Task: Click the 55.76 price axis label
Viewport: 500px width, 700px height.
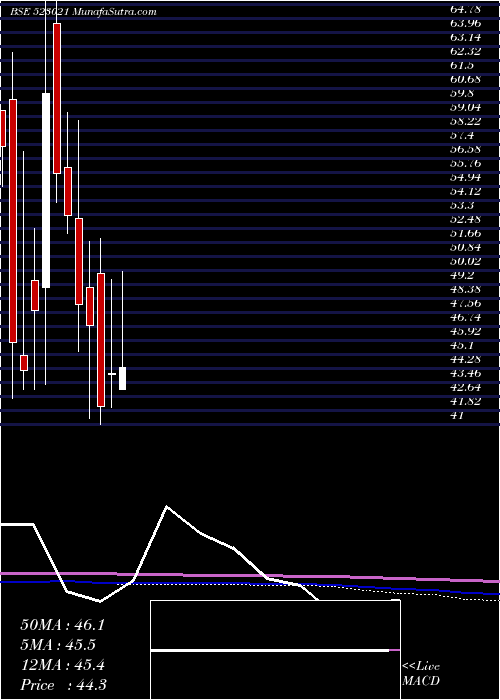Action: pos(465,163)
